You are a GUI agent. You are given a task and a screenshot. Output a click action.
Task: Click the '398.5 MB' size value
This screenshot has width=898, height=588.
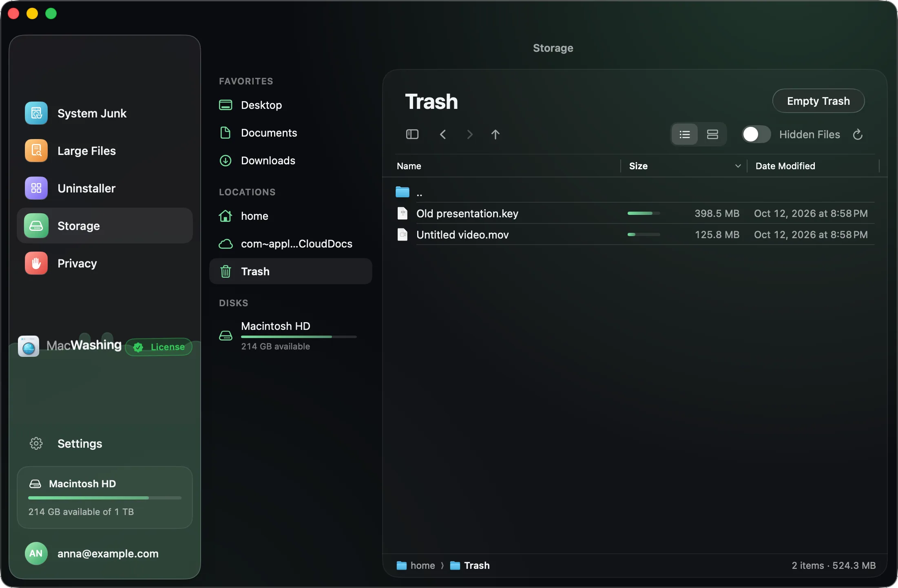pyautogui.click(x=717, y=213)
